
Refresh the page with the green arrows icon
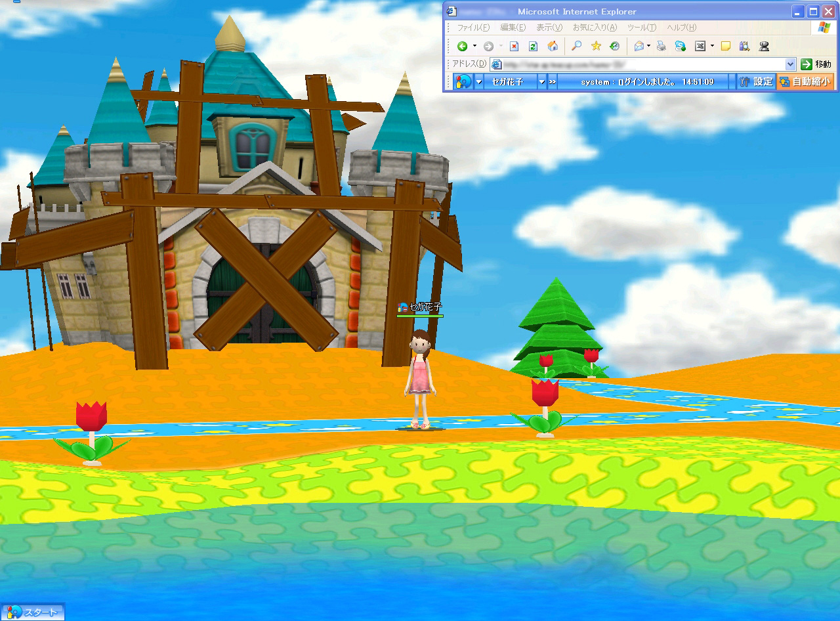[534, 46]
